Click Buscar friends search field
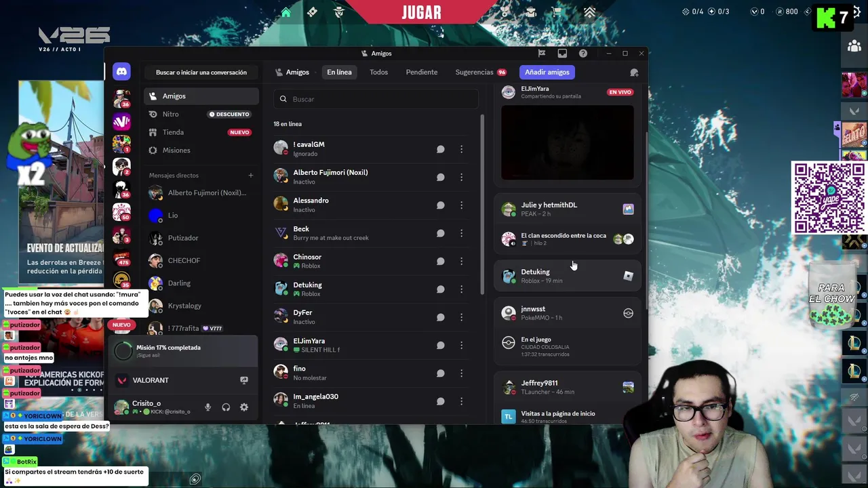The width and height of the screenshot is (868, 488). (x=377, y=99)
